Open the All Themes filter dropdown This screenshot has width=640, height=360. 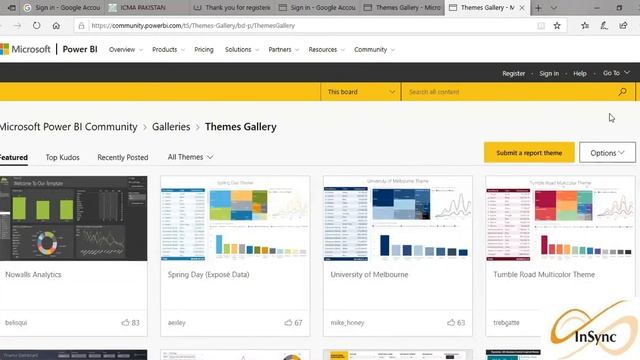190,157
